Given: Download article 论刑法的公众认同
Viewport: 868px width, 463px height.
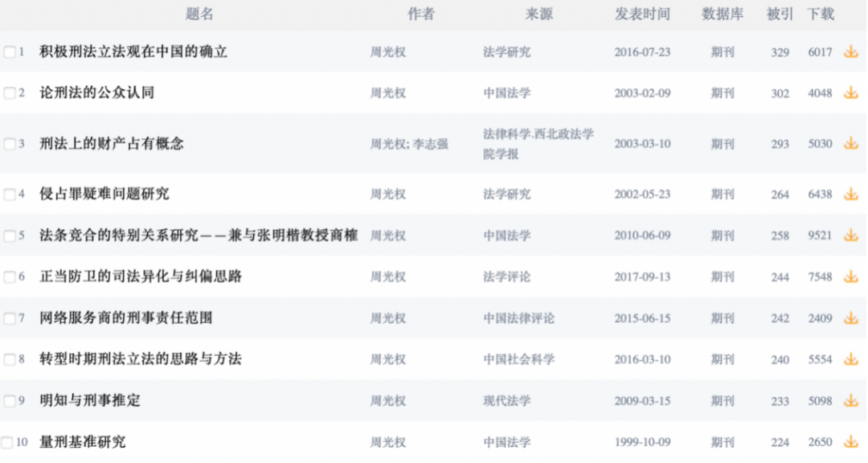Looking at the screenshot, I should click(851, 93).
